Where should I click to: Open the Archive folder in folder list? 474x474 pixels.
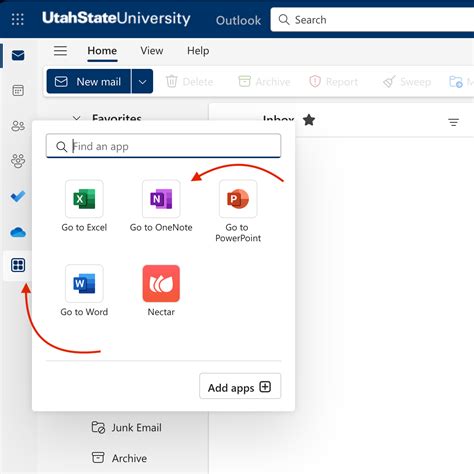point(119,458)
